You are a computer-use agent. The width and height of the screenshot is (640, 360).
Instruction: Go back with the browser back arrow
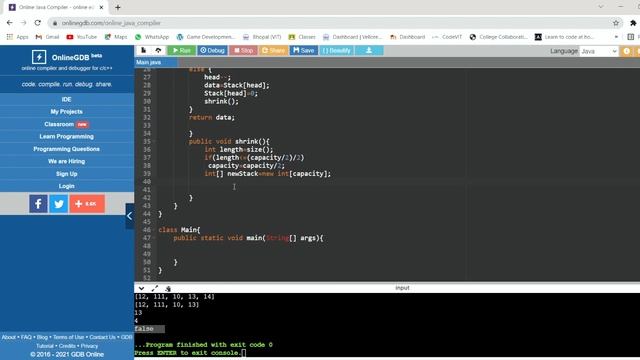[x=9, y=23]
